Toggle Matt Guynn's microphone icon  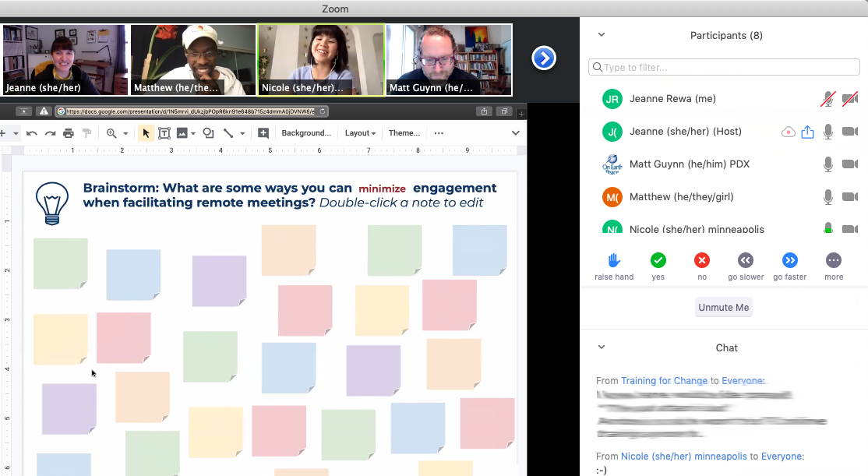pyautogui.click(x=828, y=164)
